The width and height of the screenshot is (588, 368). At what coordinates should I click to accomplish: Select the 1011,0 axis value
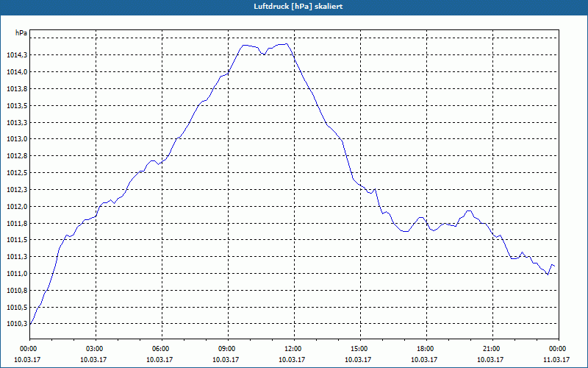click(17, 274)
